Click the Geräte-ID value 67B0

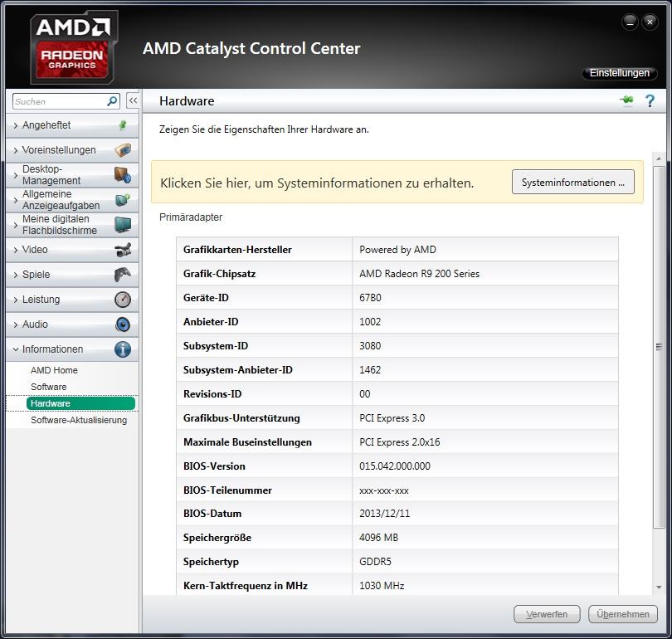tap(370, 297)
